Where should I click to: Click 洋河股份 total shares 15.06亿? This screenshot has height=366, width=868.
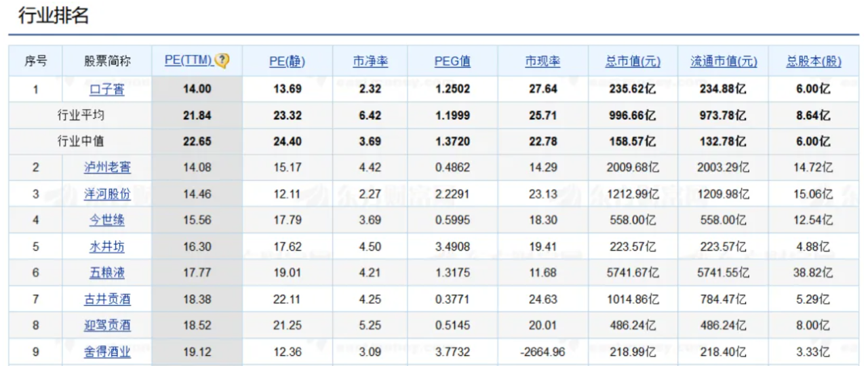coord(814,194)
